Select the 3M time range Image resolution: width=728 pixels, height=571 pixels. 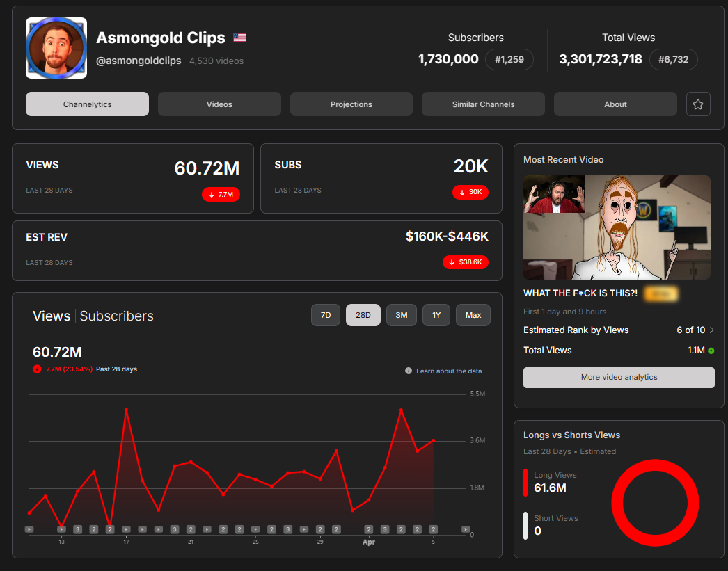click(x=401, y=316)
